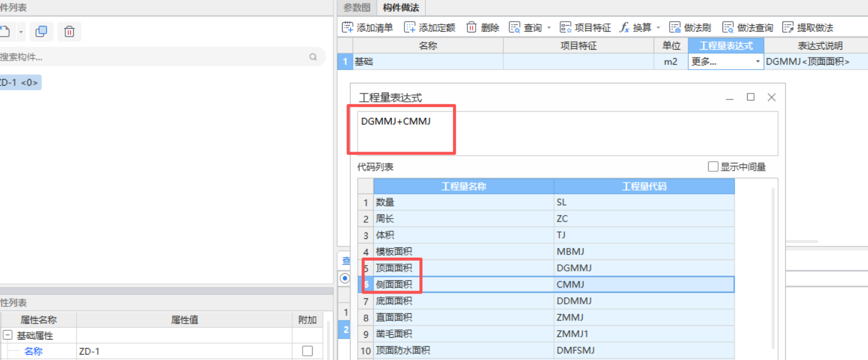Select the 底面面积 row
The width and height of the screenshot is (868, 360).
[x=546, y=301]
